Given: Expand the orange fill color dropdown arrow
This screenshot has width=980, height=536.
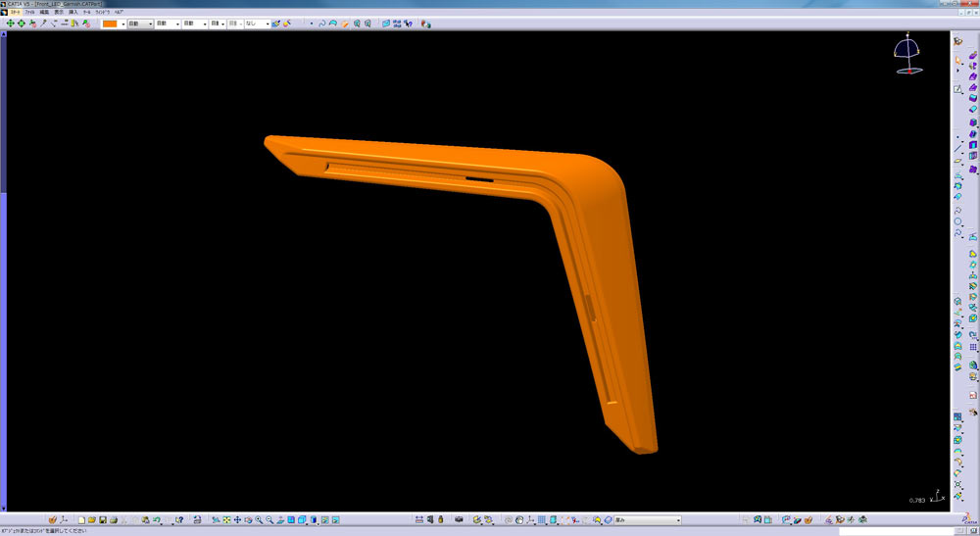Looking at the screenshot, I should [x=122, y=24].
